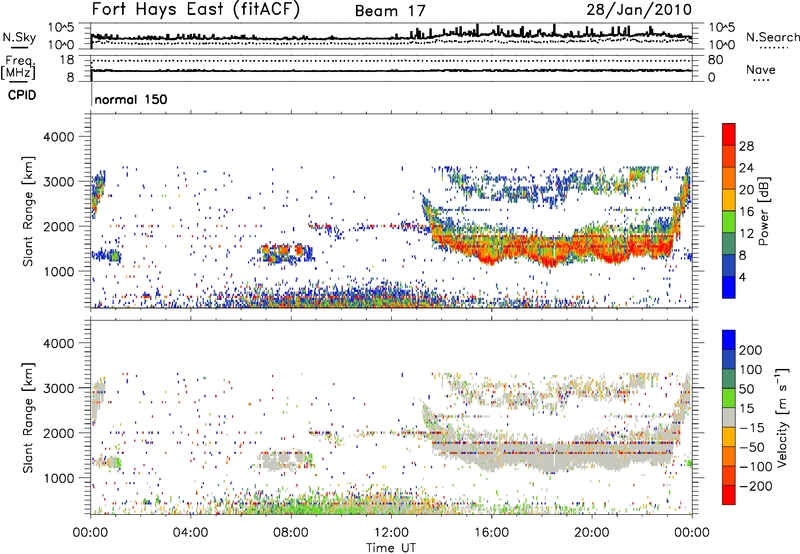Pick the red bottom Velocity colorbar segment
Image resolution: width=800 pixels, height=554 pixels.
point(729,495)
